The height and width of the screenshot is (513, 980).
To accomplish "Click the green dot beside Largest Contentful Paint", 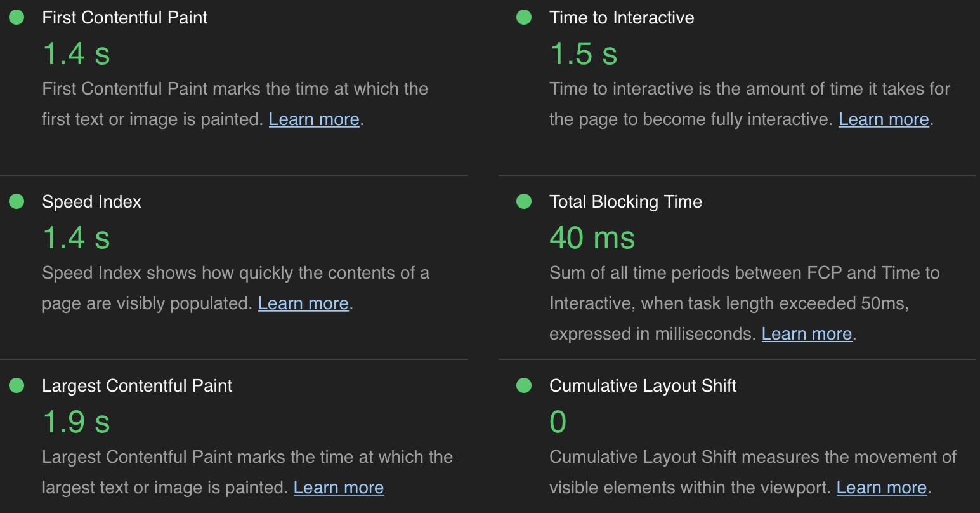I will click(x=16, y=386).
